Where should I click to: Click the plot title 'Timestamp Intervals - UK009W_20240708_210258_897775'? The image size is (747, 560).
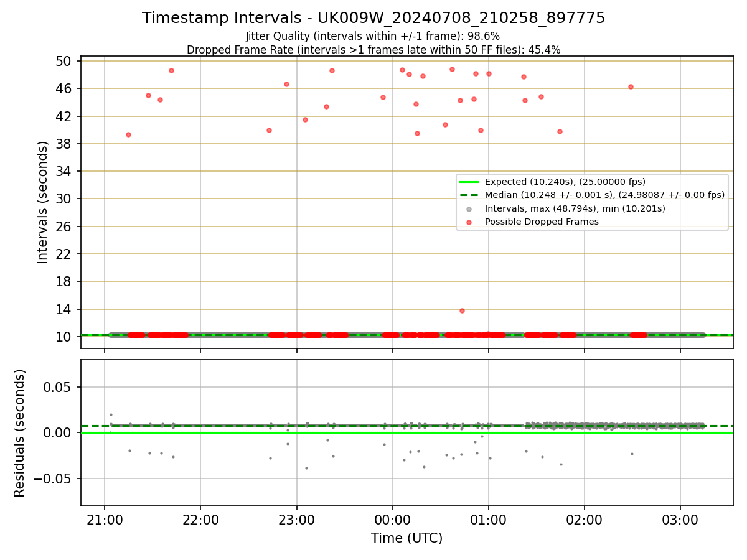pos(374,18)
